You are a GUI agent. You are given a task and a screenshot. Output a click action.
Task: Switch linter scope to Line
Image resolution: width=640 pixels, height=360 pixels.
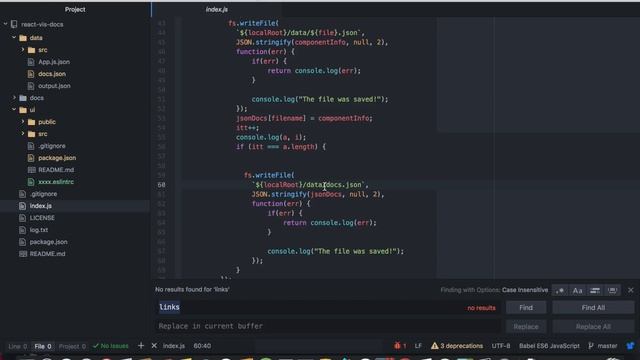click(x=18, y=346)
